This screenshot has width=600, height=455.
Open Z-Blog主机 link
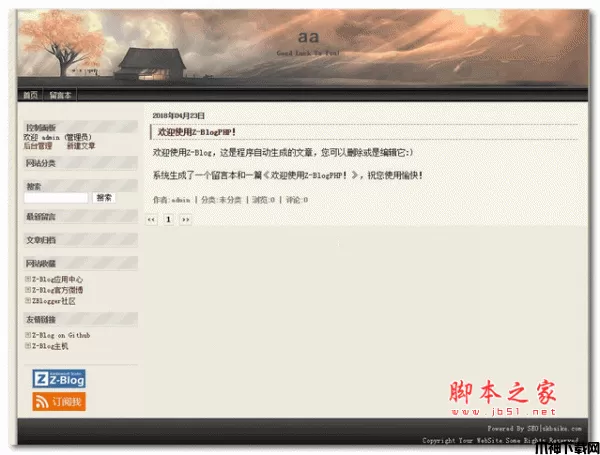[50, 346]
